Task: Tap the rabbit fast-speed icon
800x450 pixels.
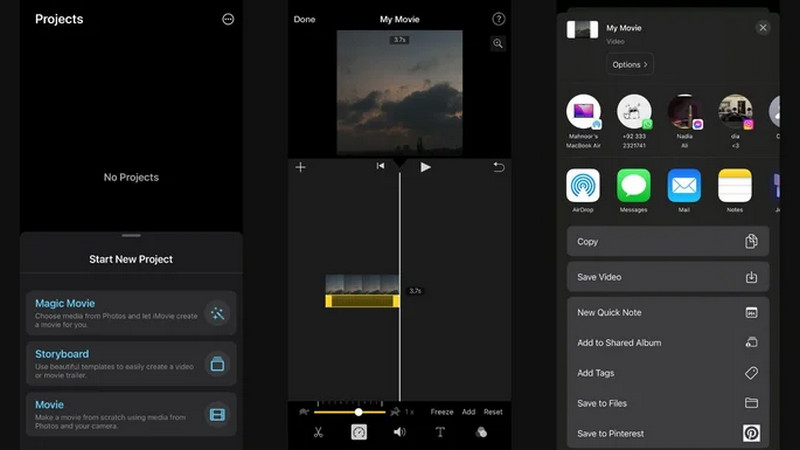Action: [x=395, y=412]
